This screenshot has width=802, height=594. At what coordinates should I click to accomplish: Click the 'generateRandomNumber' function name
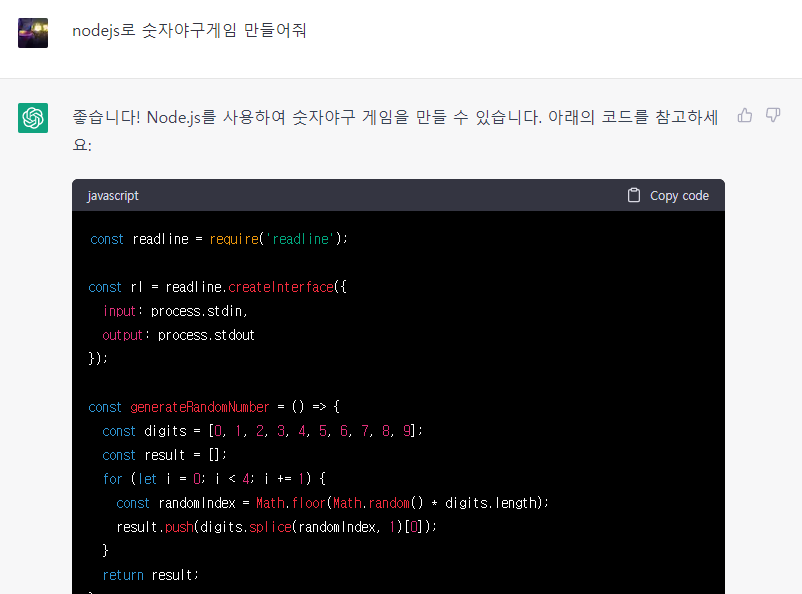(x=199, y=407)
